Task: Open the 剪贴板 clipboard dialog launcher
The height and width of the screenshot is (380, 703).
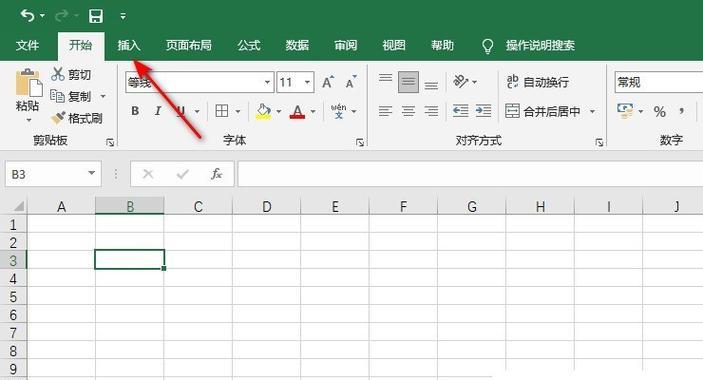Action: tap(110, 142)
